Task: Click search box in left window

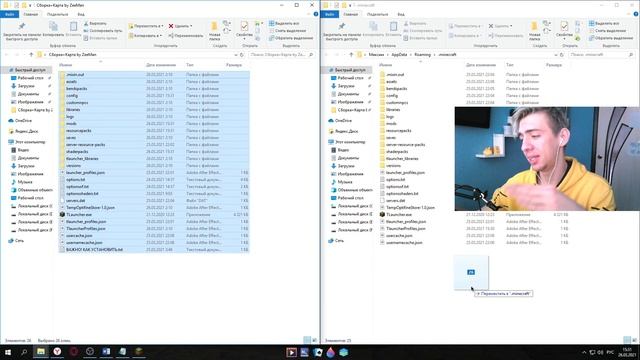Action: point(281,54)
